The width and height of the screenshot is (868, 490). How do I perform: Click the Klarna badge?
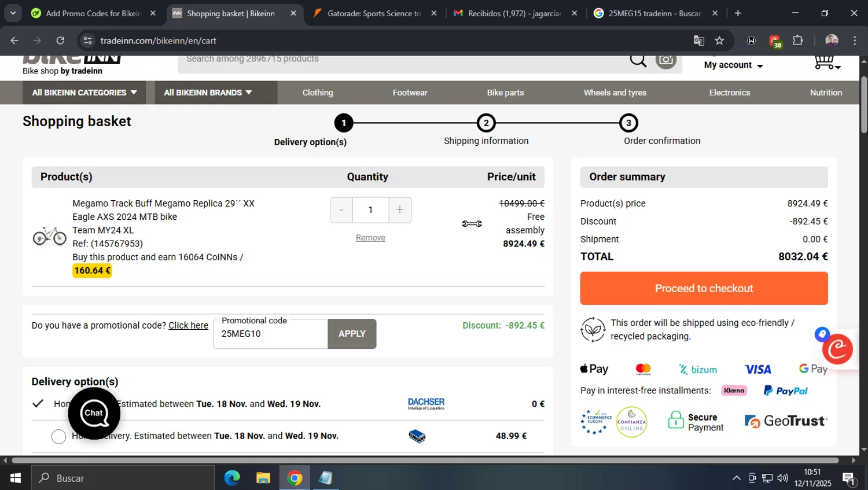point(734,390)
